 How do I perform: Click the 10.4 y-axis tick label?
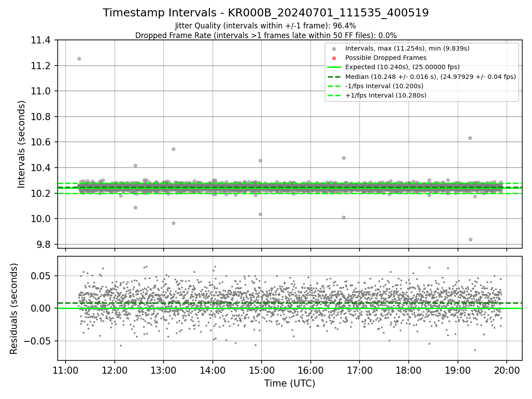click(x=41, y=168)
